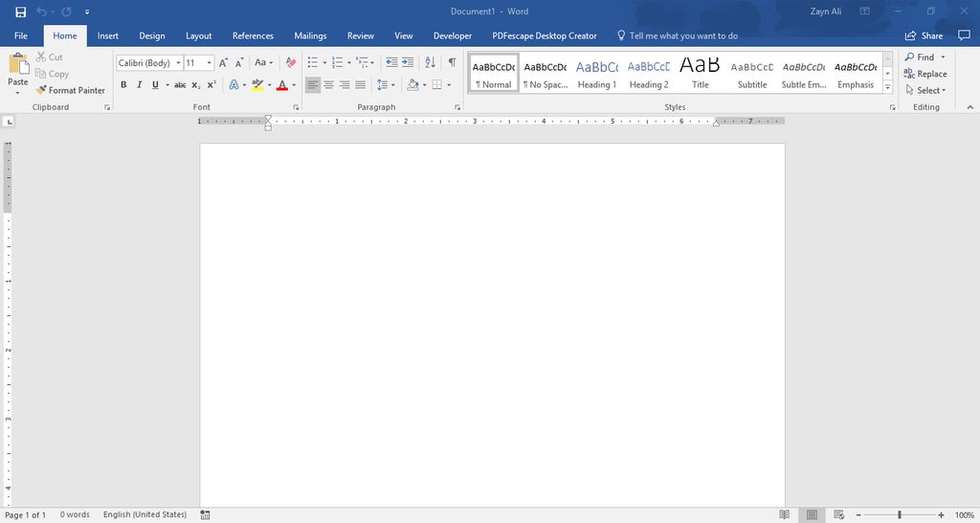
Task: Open the Layout tab
Action: (199, 35)
